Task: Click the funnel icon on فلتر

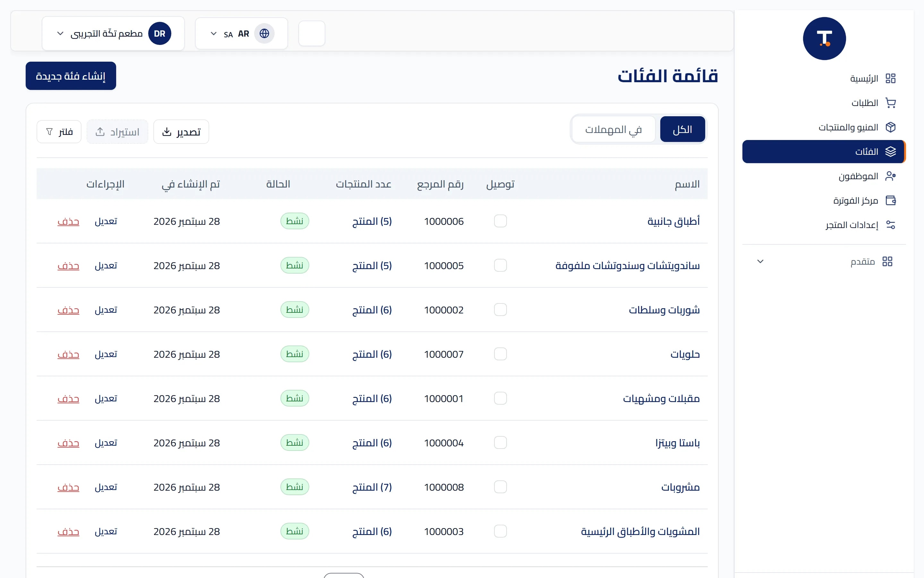Action: [x=49, y=132]
